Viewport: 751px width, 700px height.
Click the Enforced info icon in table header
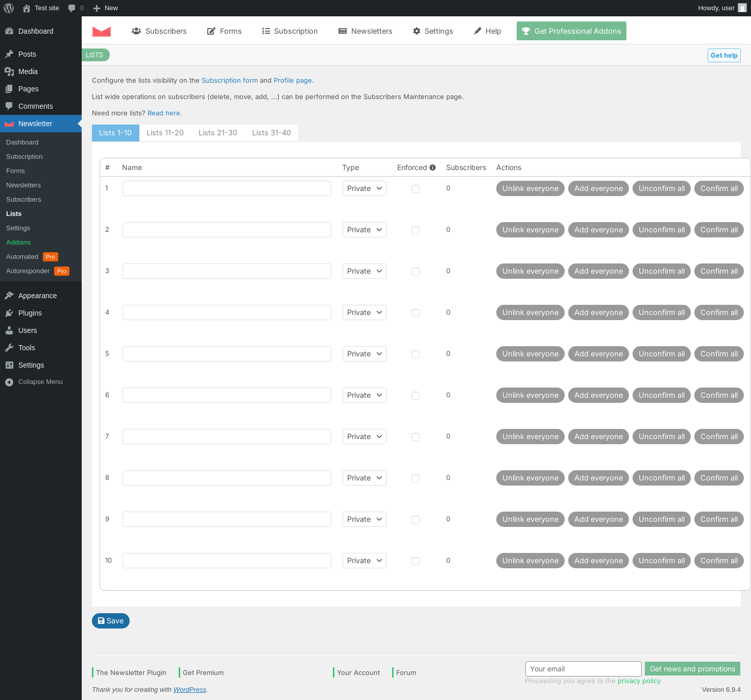tap(432, 167)
